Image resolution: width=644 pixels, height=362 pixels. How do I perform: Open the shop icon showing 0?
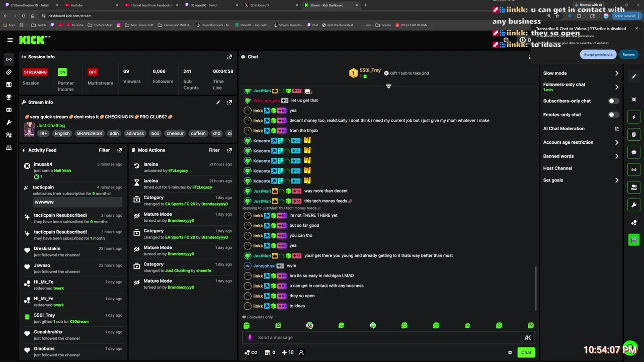coord(270,352)
